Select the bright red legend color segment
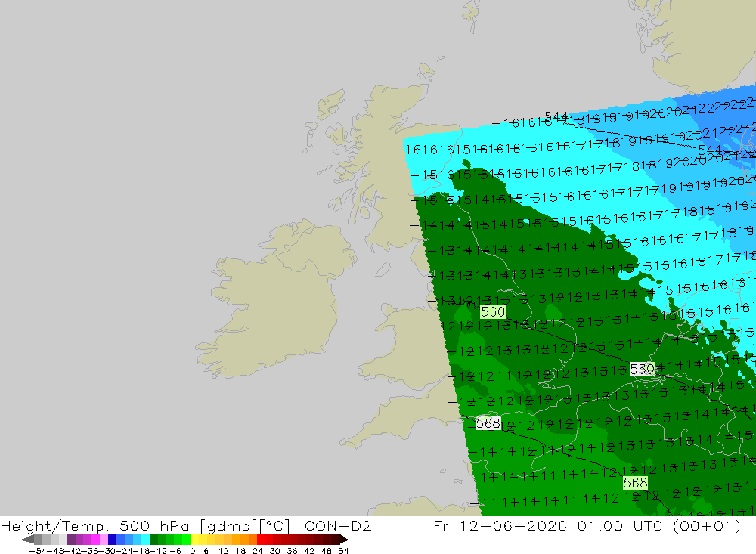 coord(261,540)
